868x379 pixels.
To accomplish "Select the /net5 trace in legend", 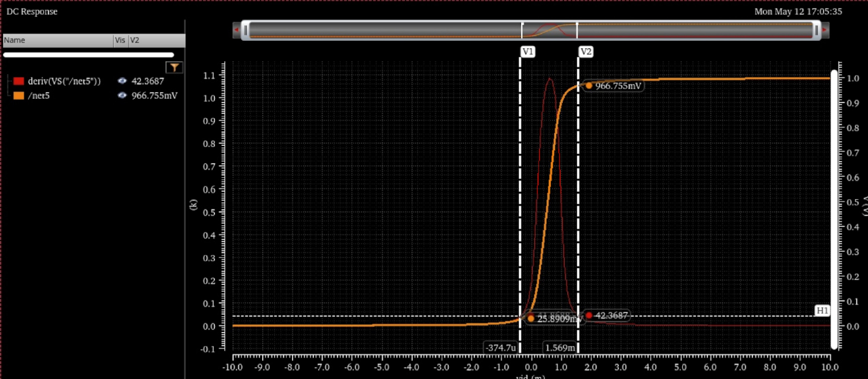I will point(39,96).
